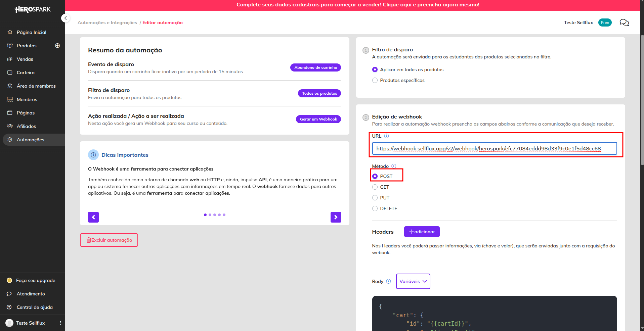Add a header with the adicionar button

422,232
